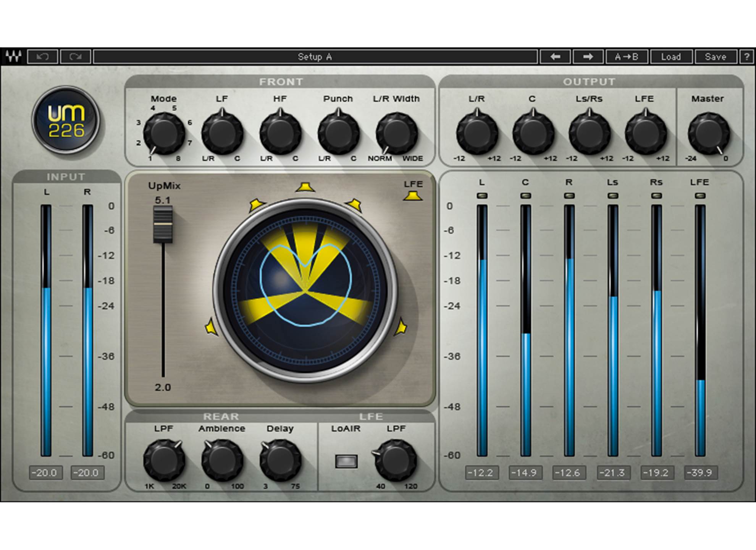756x550 pixels.
Task: Click the -12.2 output level readout
Action: 482,472
